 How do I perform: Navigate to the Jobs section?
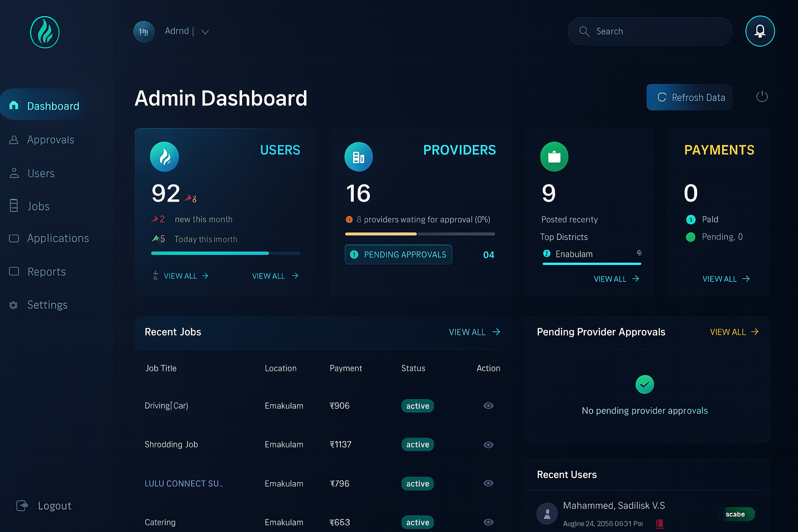37,206
